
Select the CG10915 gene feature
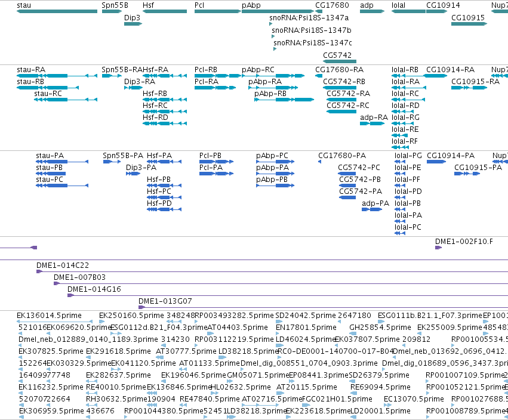point(469,24)
